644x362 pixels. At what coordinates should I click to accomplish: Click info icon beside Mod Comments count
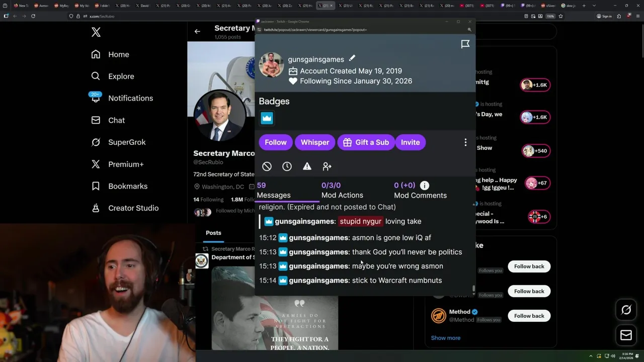425,186
